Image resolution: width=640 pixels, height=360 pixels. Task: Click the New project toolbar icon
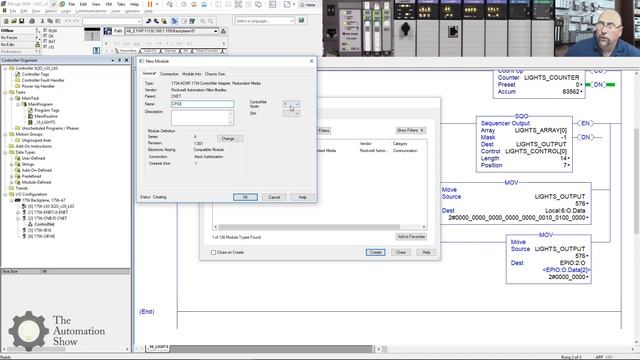click(6, 21)
